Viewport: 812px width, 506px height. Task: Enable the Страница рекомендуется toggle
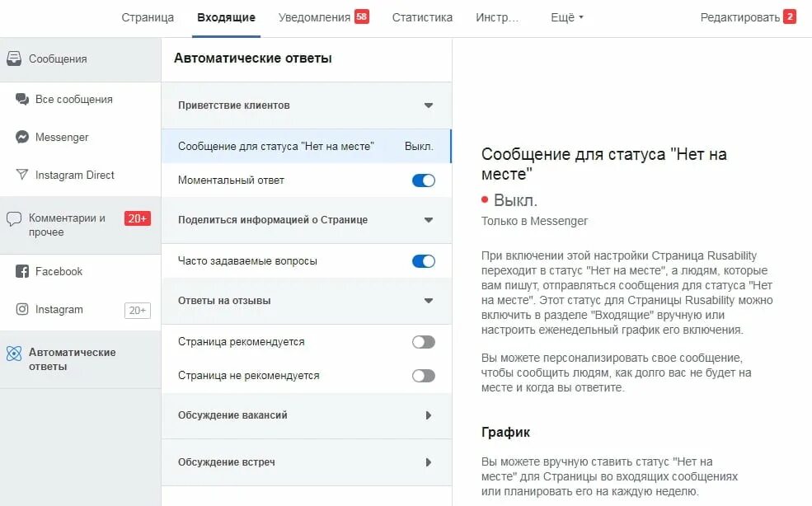point(424,342)
